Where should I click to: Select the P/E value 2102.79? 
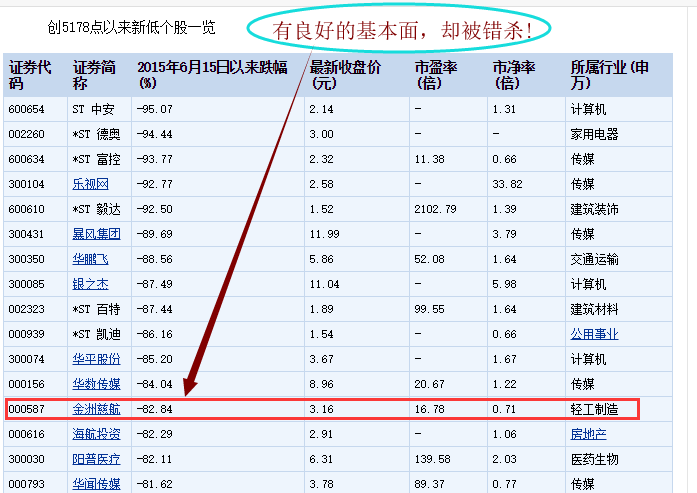(435, 209)
